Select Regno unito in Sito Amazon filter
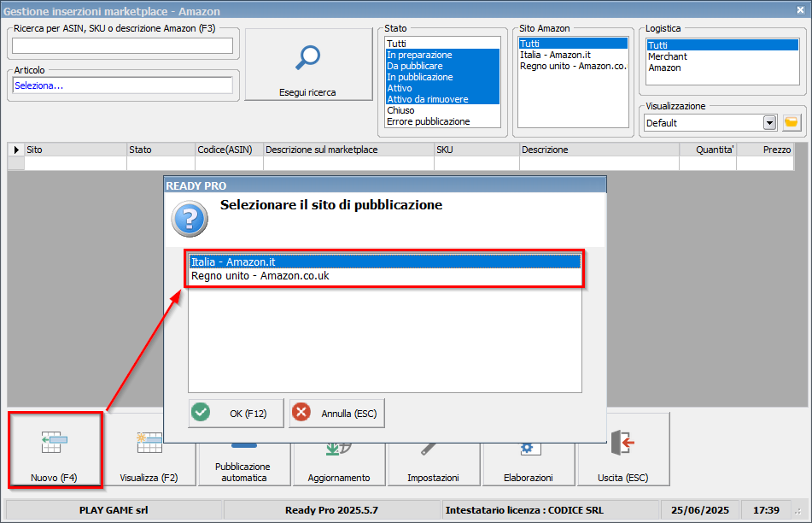 click(573, 66)
